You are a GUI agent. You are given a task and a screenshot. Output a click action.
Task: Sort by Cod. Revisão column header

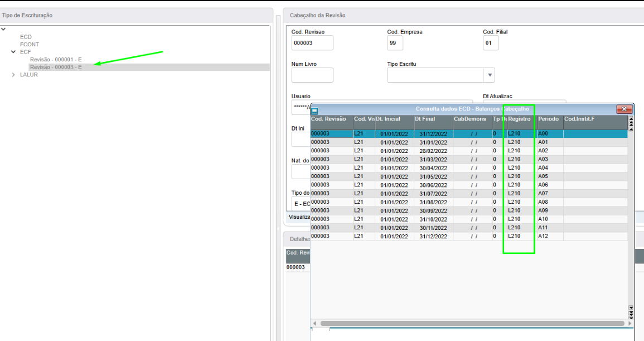pyautogui.click(x=331, y=122)
